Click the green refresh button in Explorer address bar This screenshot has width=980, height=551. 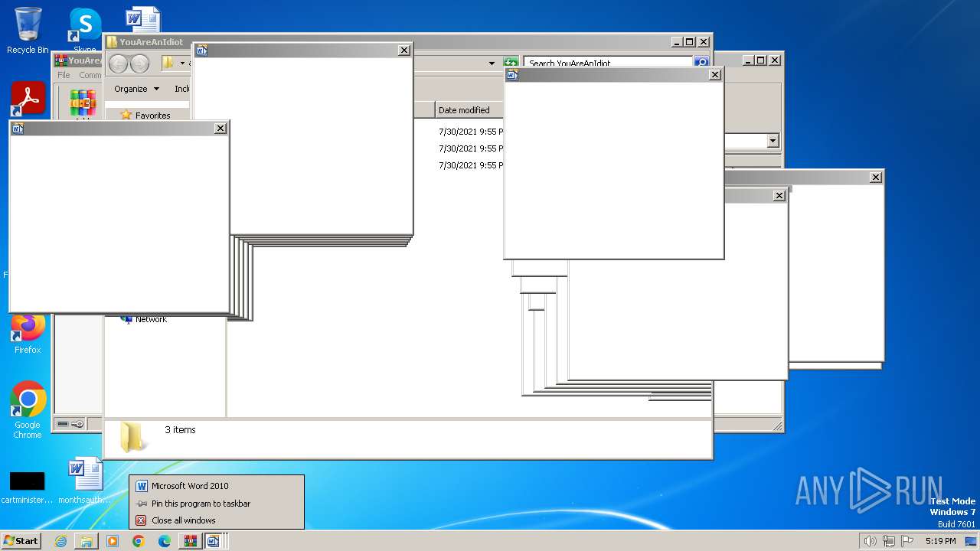coord(511,63)
